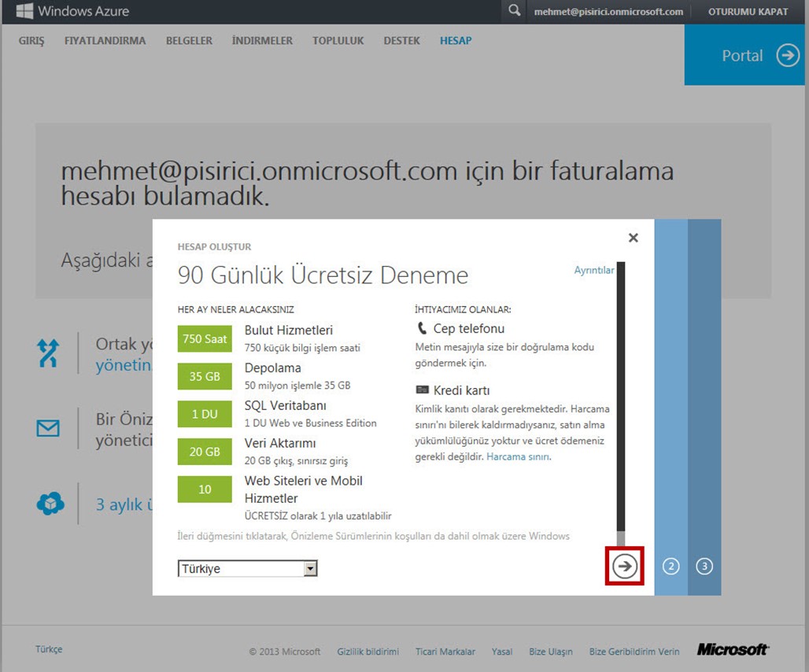Image resolution: width=809 pixels, height=672 pixels.
Task: Click the Bize Ulaşın footer link
Action: coord(551,652)
